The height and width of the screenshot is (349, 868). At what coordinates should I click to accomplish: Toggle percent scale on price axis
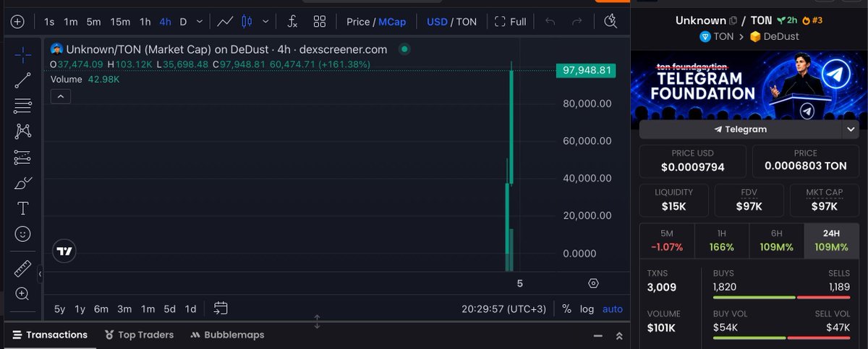[566, 309]
